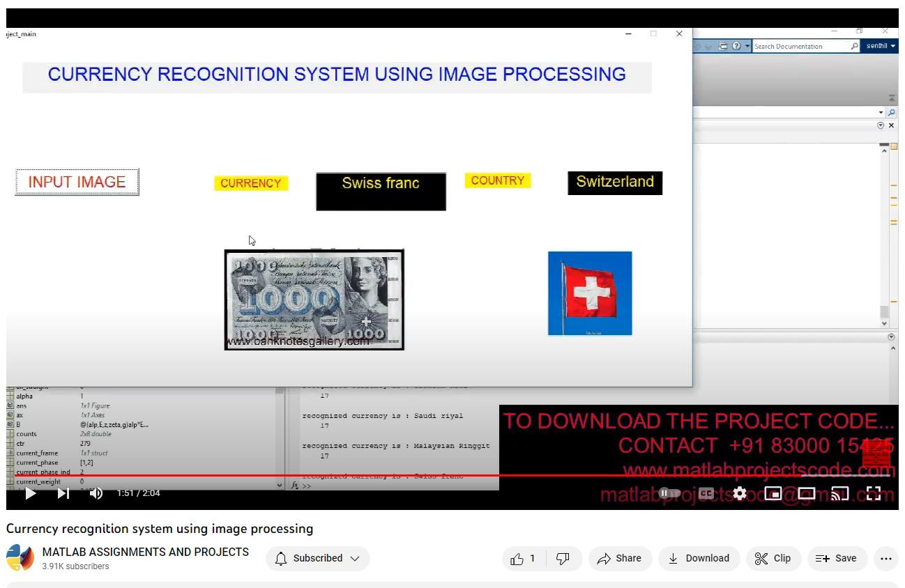This screenshot has width=905, height=588.
Task: Dislike the video
Action: (x=563, y=558)
